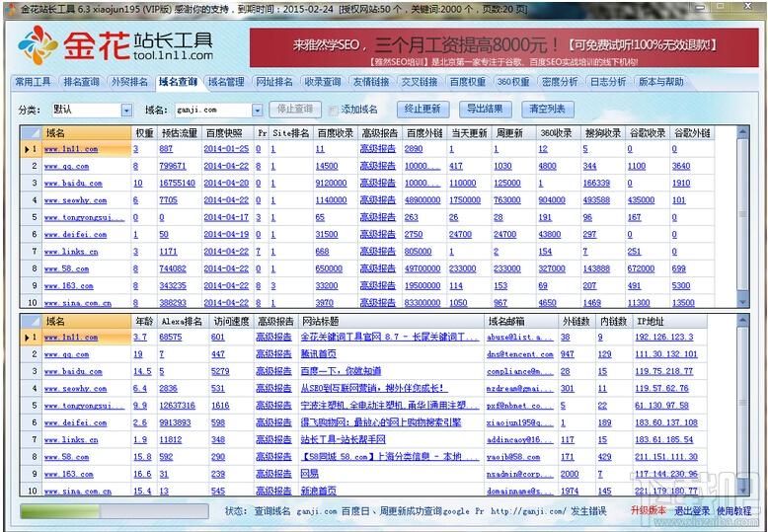Click upper-left select-all corner of upper table

[31, 133]
